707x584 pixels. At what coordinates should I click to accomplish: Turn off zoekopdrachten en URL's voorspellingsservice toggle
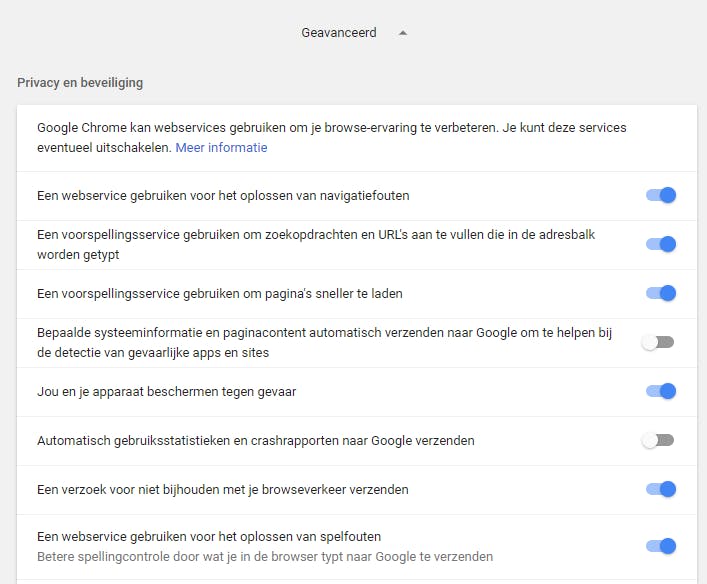point(661,244)
